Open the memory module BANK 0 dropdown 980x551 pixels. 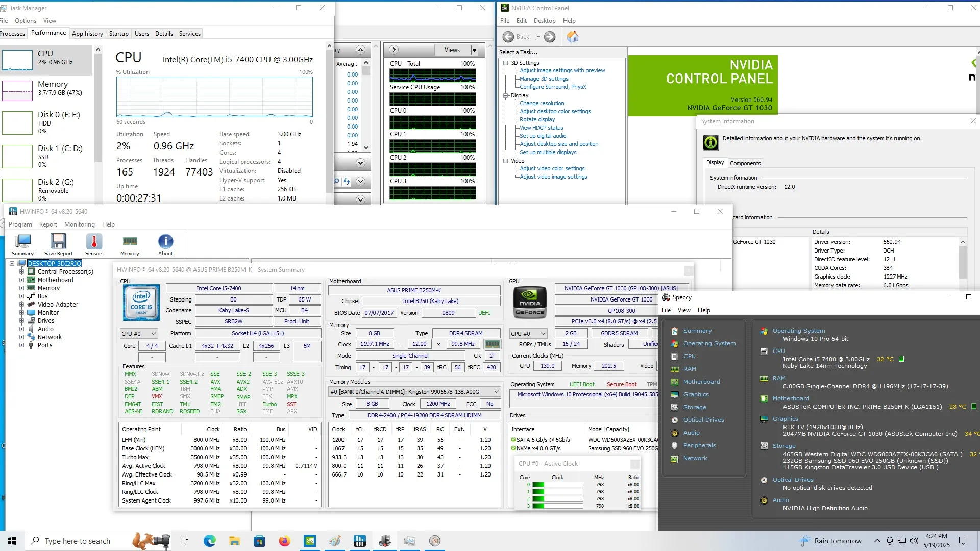click(x=414, y=392)
